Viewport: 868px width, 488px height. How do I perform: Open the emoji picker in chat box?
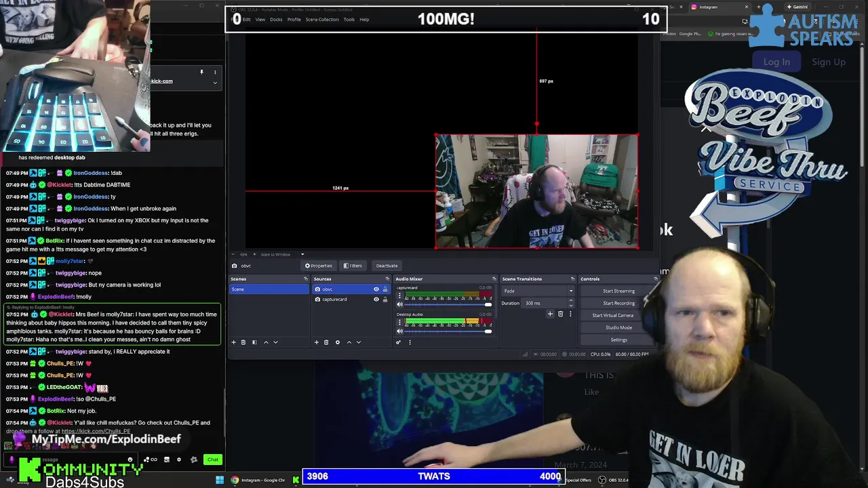130,460
